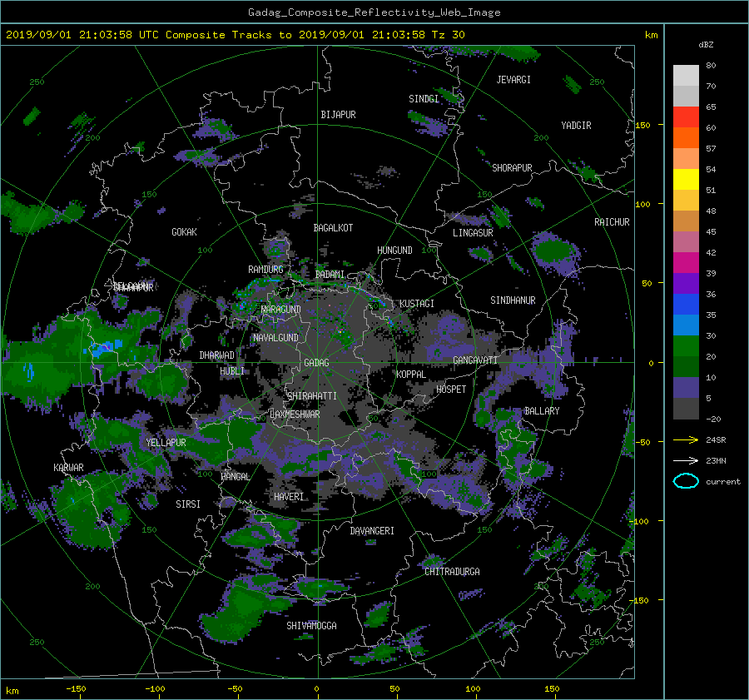This screenshot has width=749, height=700.
Task: Click the KOPPAL city label
Action: pyautogui.click(x=411, y=375)
